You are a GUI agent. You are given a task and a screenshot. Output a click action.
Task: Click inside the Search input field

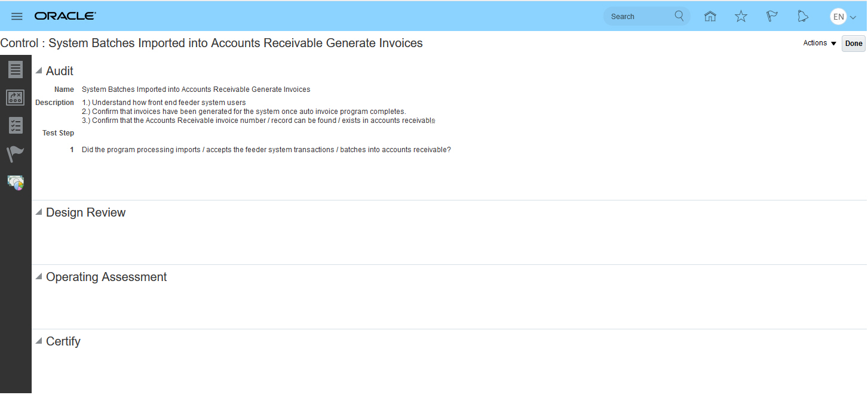coord(633,16)
